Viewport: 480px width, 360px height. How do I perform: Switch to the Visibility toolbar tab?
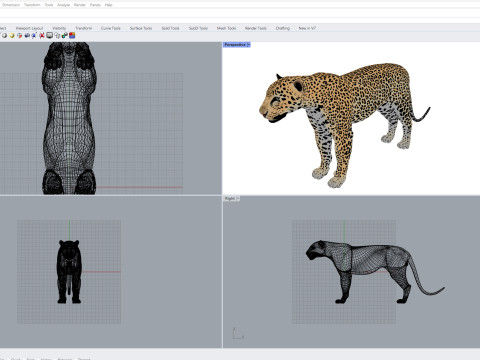click(59, 28)
